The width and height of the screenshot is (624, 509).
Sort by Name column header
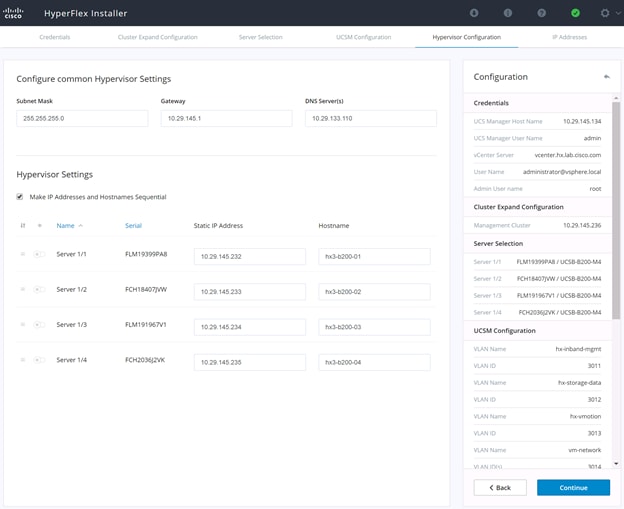(65, 226)
